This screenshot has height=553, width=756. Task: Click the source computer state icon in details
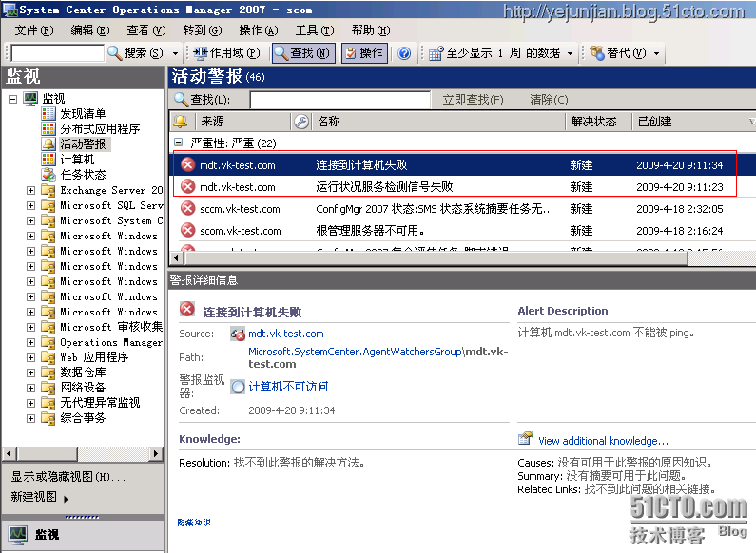pyautogui.click(x=238, y=334)
